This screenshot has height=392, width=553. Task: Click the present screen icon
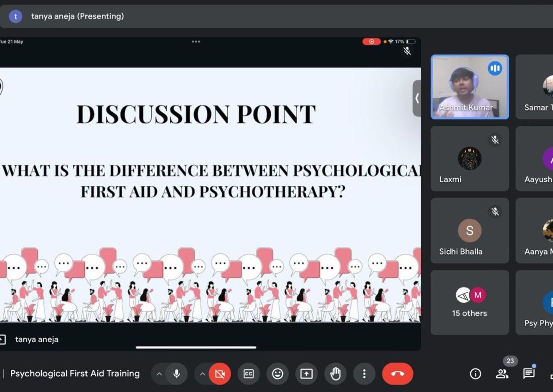pos(306,374)
